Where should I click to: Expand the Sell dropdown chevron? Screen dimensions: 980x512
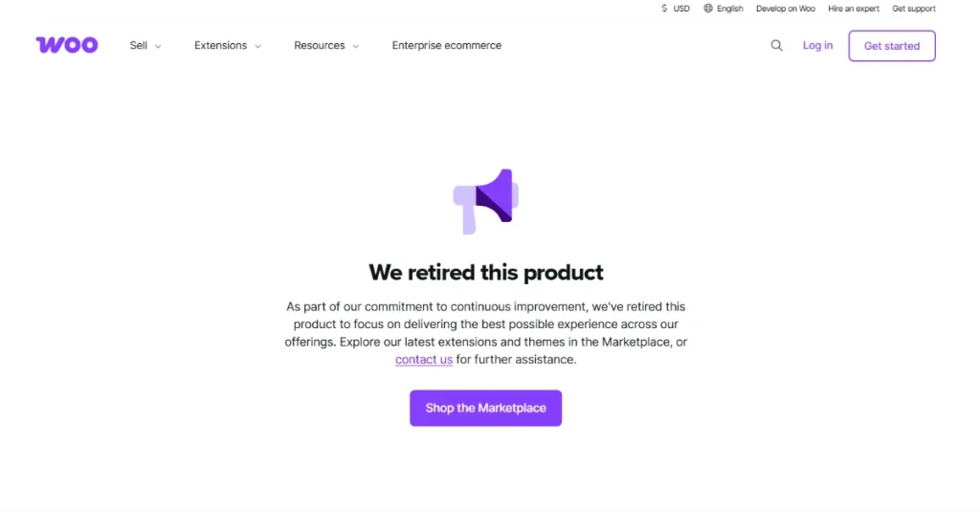click(x=158, y=46)
